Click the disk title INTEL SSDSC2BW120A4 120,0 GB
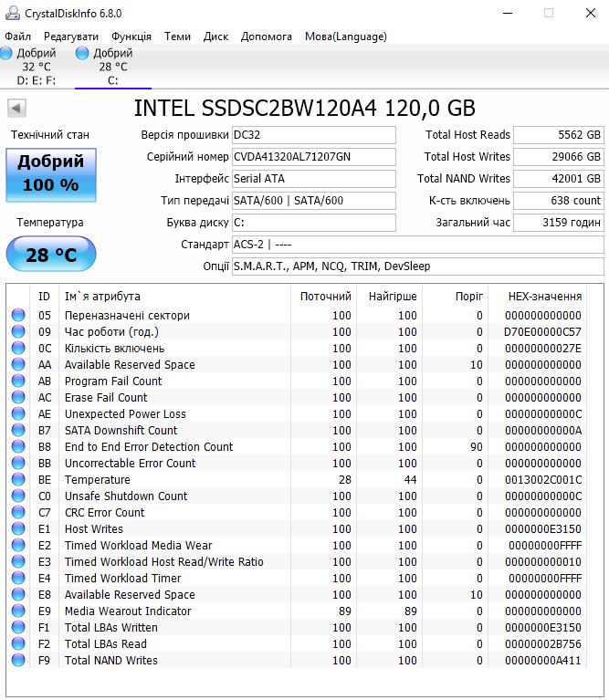This screenshot has height=700, width=609. [x=305, y=108]
